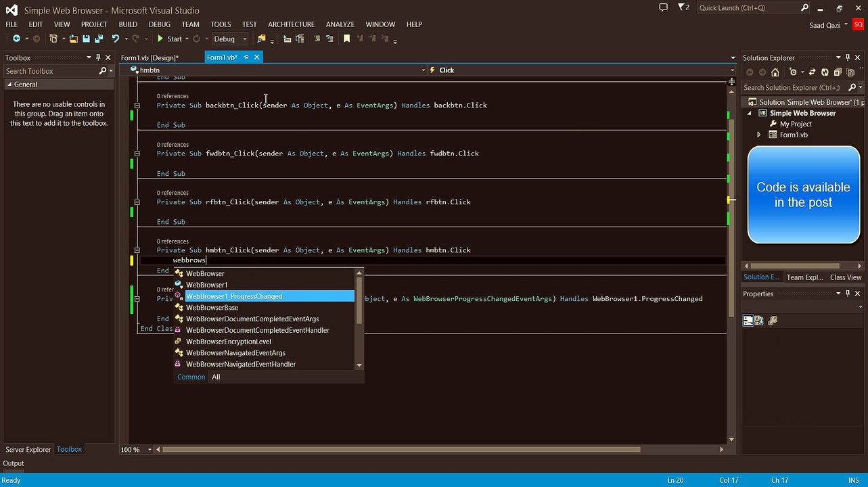Switch to the Class View tab
This screenshot has height=487, width=868.
click(846, 277)
